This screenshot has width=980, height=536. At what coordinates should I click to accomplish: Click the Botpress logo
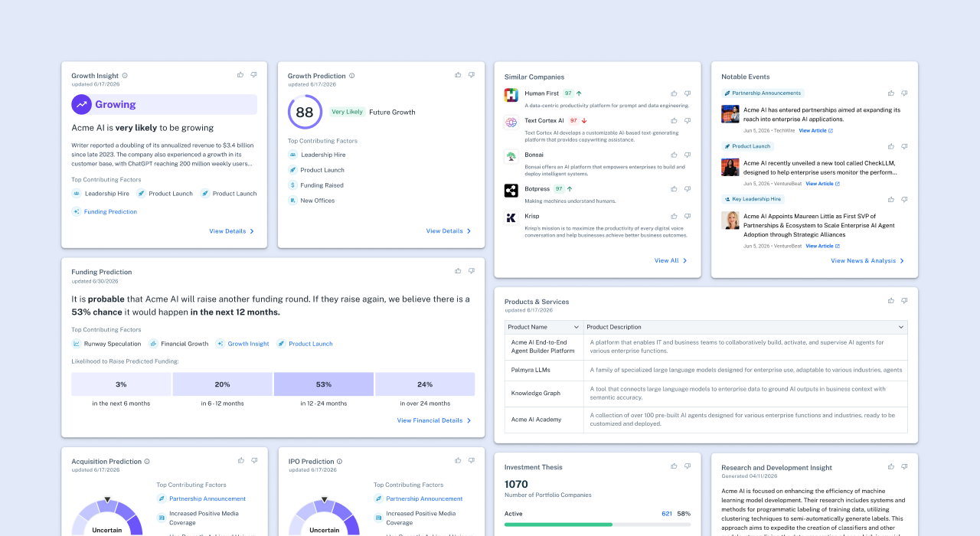[x=511, y=191]
